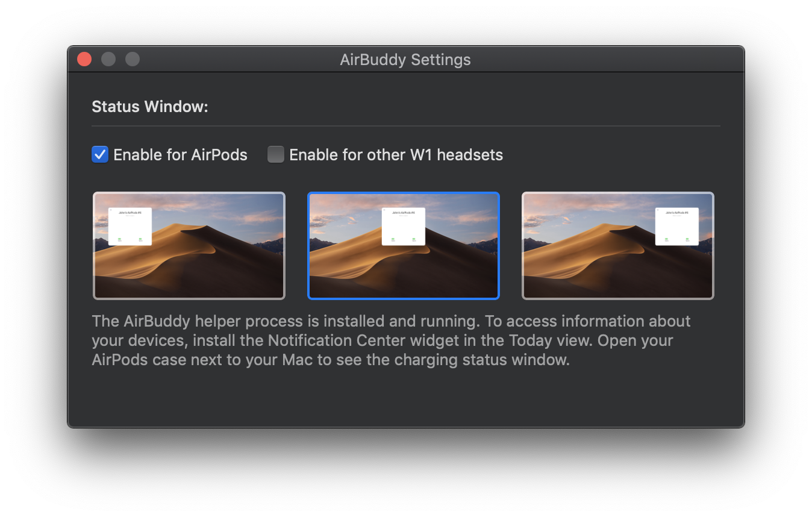Click the "Enable for other W1 headsets" label
812x517 pixels.
click(396, 155)
